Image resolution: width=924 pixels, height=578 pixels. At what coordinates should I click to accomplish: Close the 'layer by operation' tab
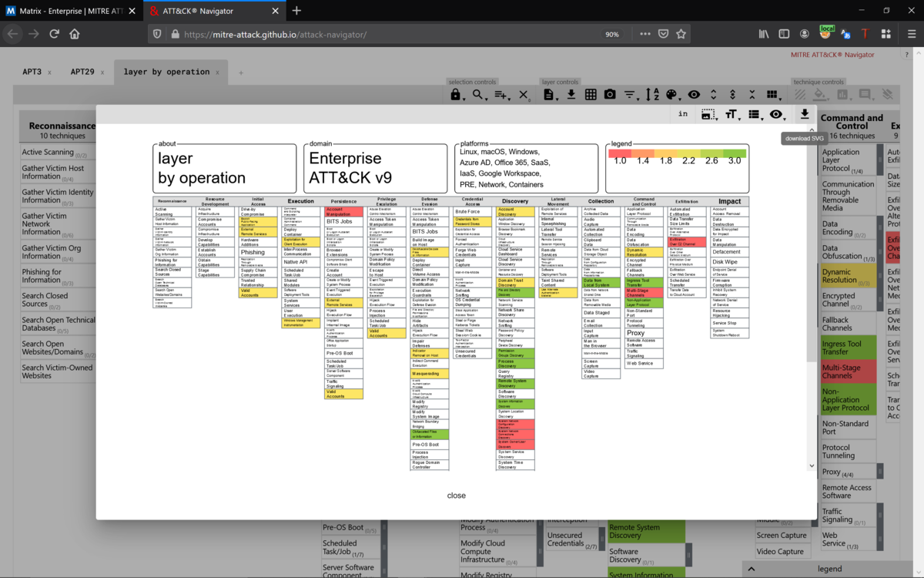coord(217,72)
